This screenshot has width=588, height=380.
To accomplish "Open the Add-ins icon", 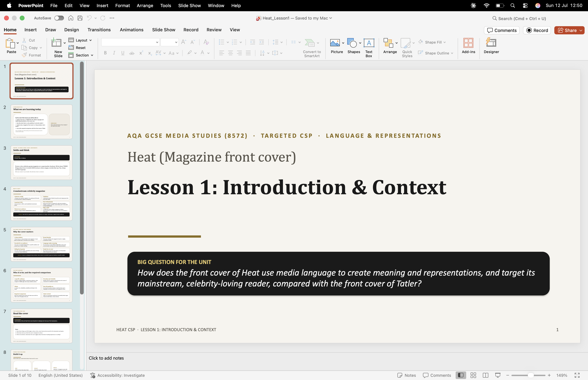I will tap(468, 46).
